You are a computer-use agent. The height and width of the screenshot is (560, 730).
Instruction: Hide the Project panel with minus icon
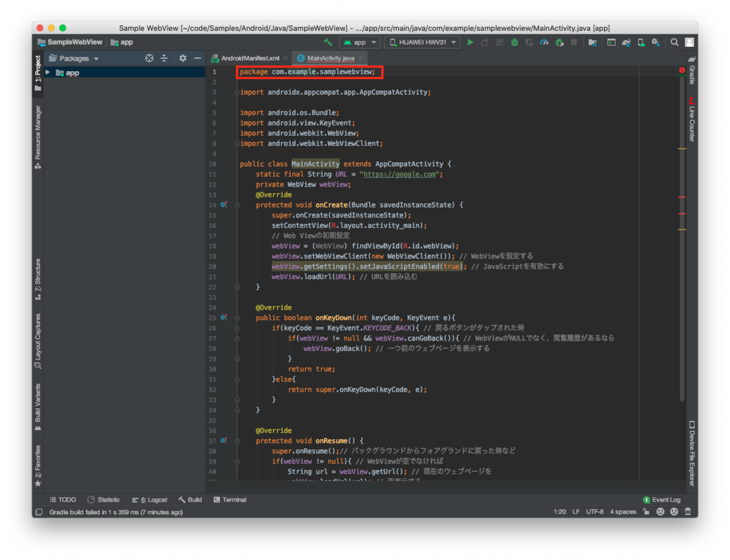coord(197,58)
